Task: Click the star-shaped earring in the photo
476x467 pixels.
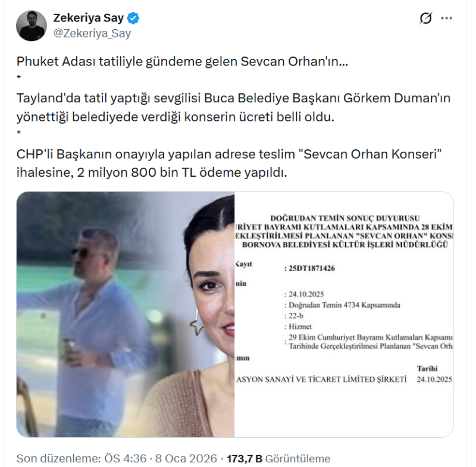Action: click(196, 323)
